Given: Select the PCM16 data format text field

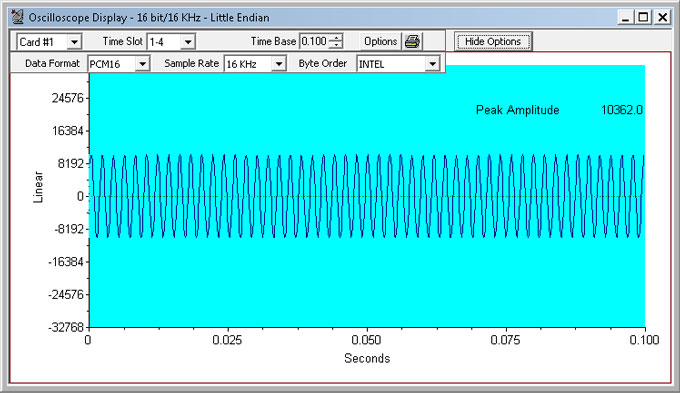Looking at the screenshot, I should click(x=112, y=64).
